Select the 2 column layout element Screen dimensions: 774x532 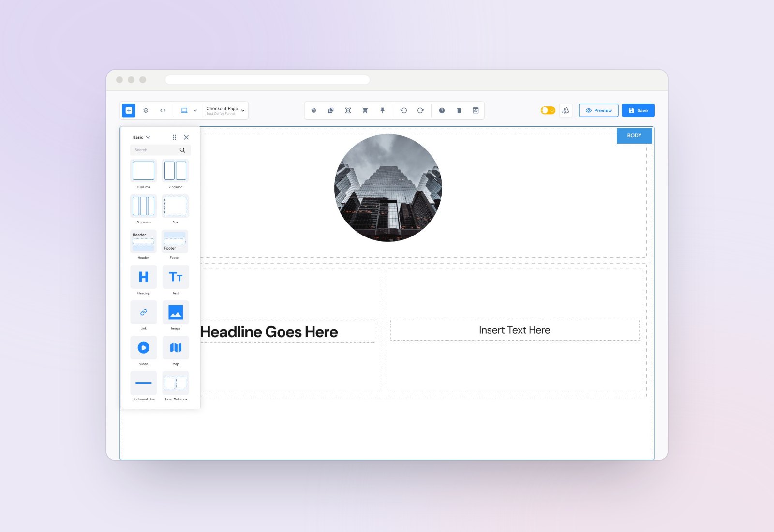click(x=175, y=171)
